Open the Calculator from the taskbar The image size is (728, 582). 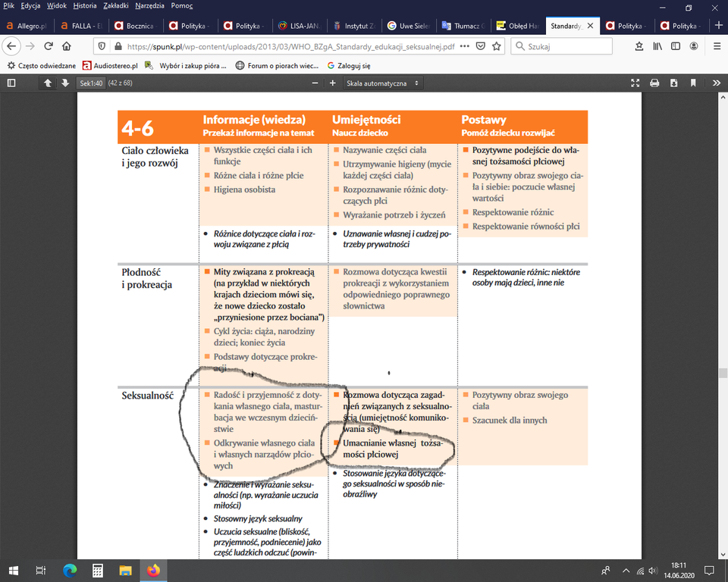pos(98,571)
